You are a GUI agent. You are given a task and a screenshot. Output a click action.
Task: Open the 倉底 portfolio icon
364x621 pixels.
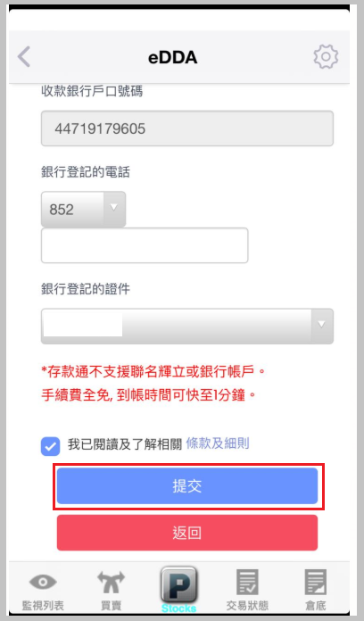[x=315, y=582]
